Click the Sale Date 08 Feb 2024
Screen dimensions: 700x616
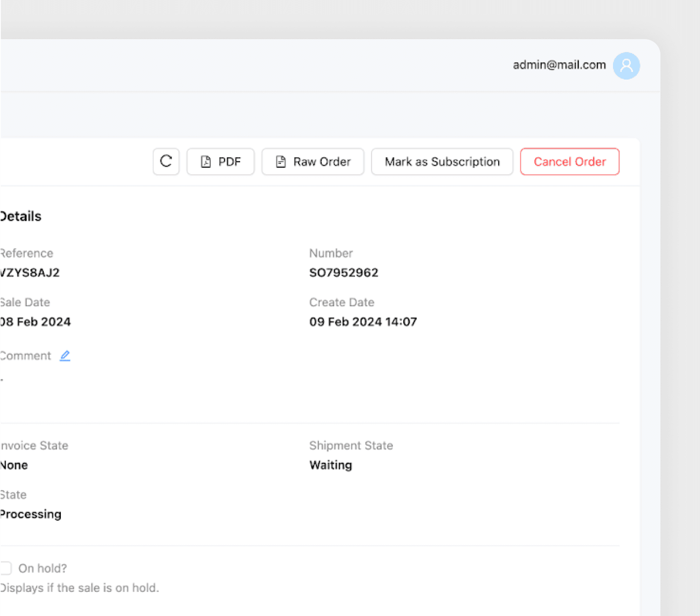35,321
